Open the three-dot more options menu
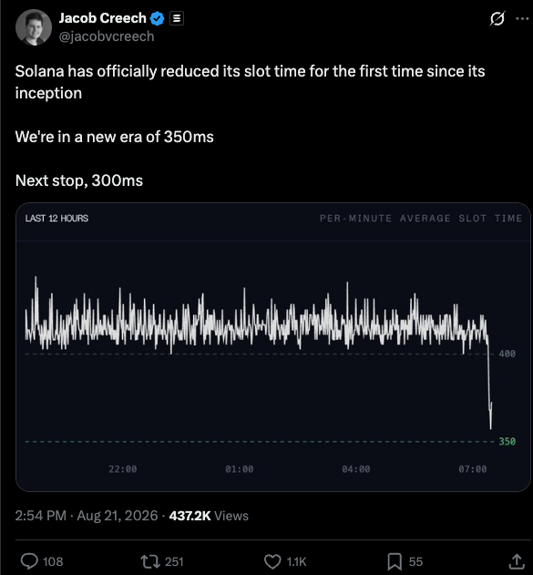533x575 pixels. tap(522, 18)
